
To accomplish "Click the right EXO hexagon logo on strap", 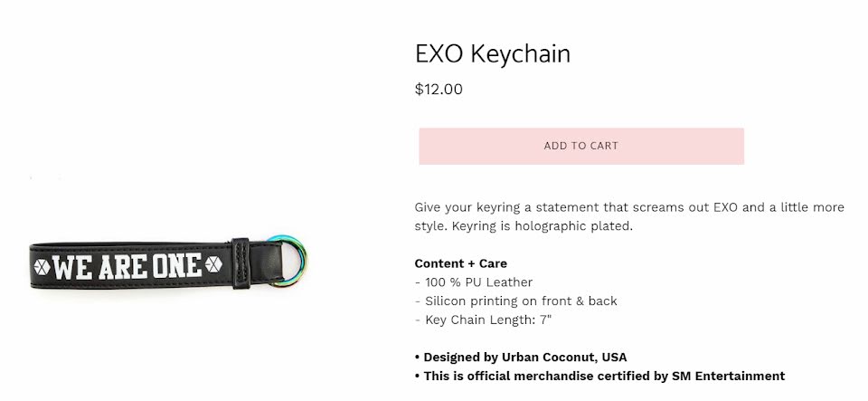I will point(213,264).
